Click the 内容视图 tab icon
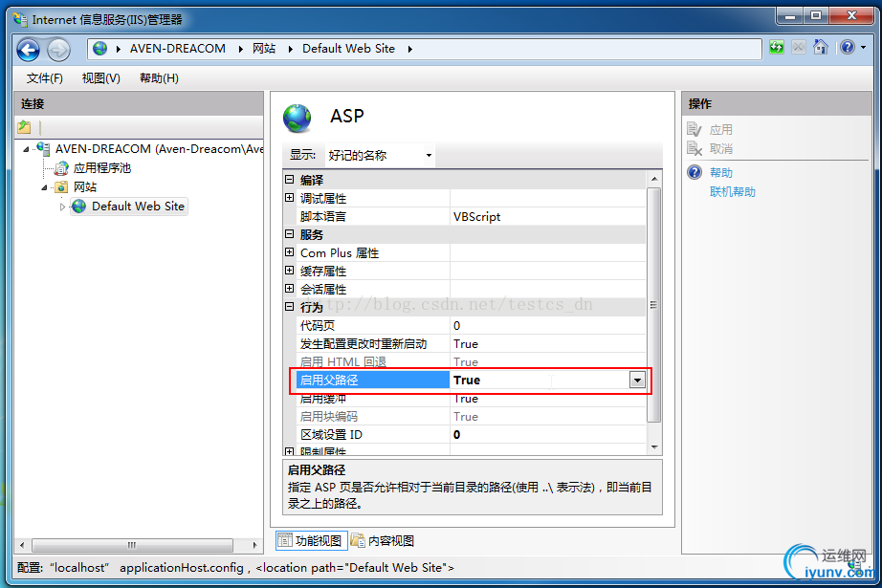Viewport: 882px width, 588px height. pos(358,540)
